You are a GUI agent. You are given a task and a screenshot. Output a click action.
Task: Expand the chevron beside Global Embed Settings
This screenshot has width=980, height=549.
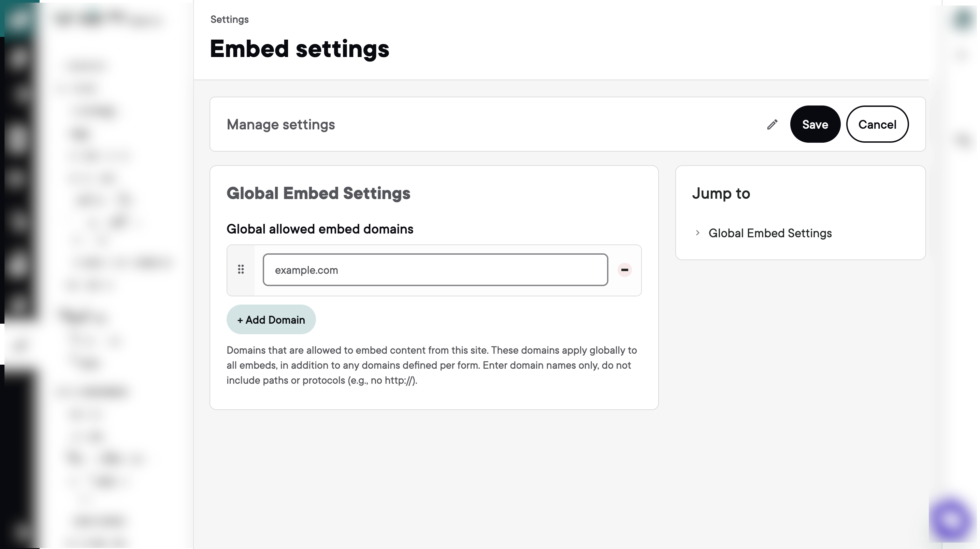click(x=697, y=233)
